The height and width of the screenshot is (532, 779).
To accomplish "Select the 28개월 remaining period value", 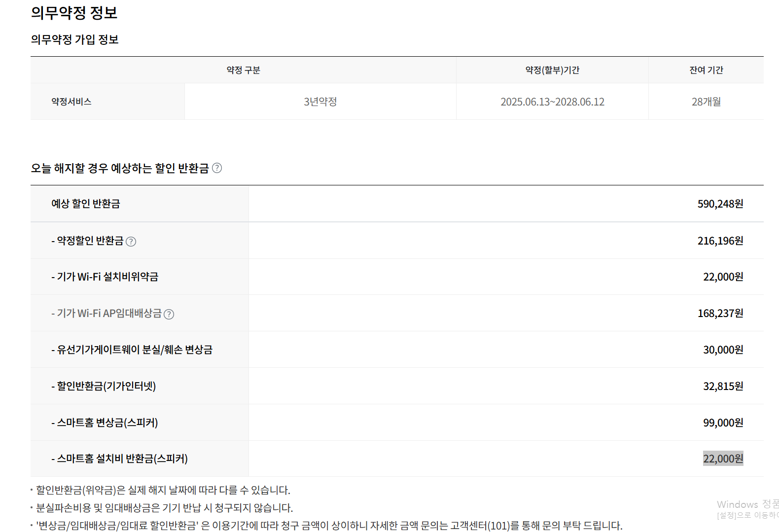I will [706, 102].
